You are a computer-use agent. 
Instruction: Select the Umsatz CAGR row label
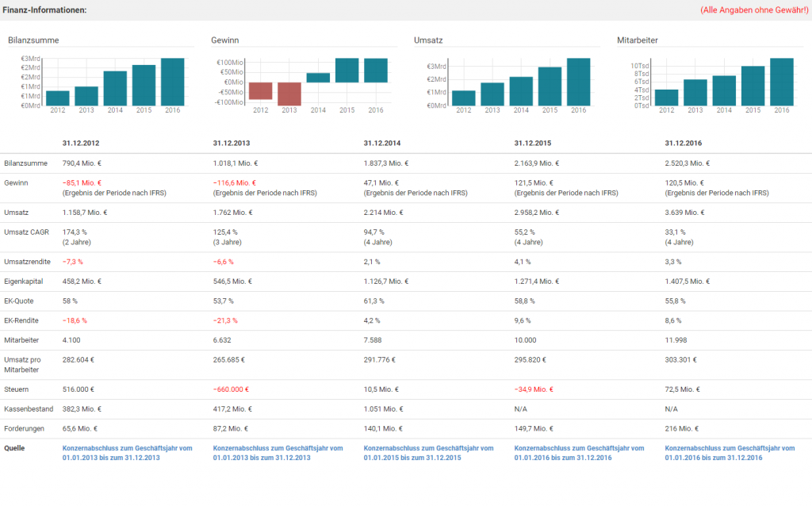28,231
